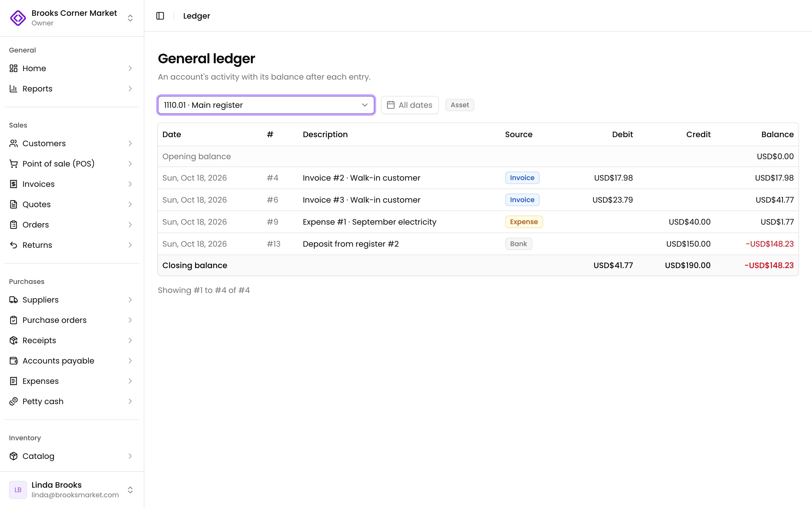Click the Customers people icon
The width and height of the screenshot is (812, 508).
tap(14, 143)
